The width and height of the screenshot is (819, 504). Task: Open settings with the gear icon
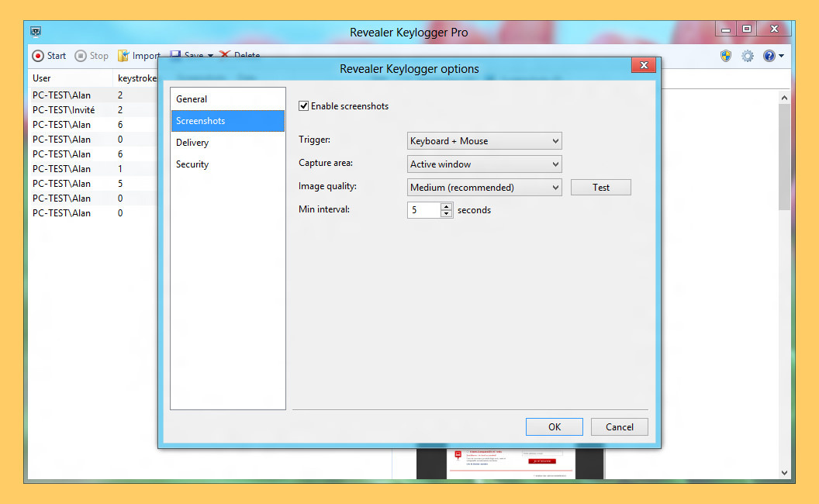pyautogui.click(x=748, y=56)
